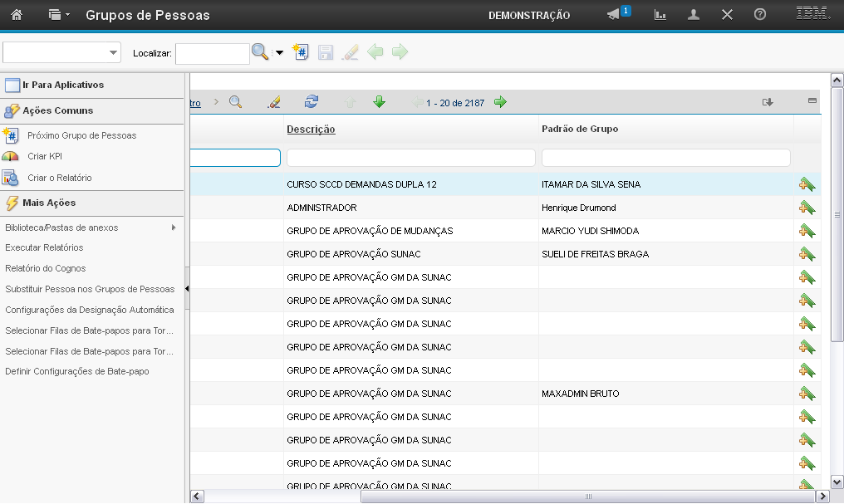Click the Criar KPI link

(x=45, y=156)
